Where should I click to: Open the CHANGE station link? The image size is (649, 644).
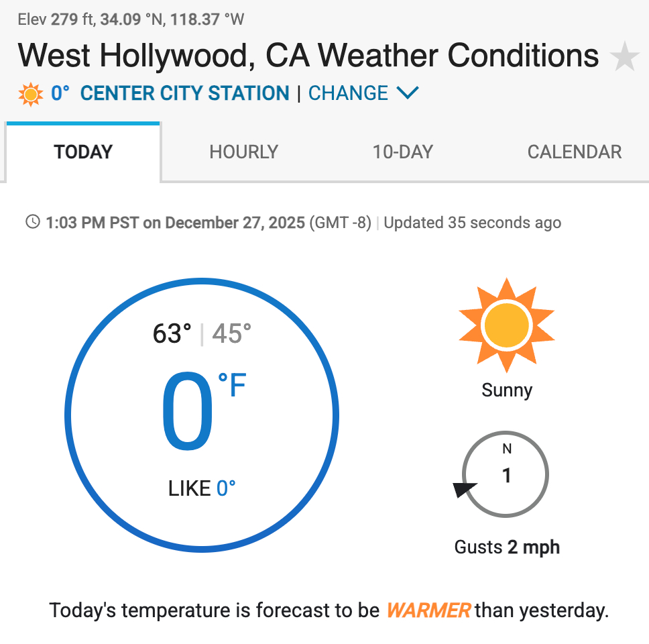click(348, 93)
